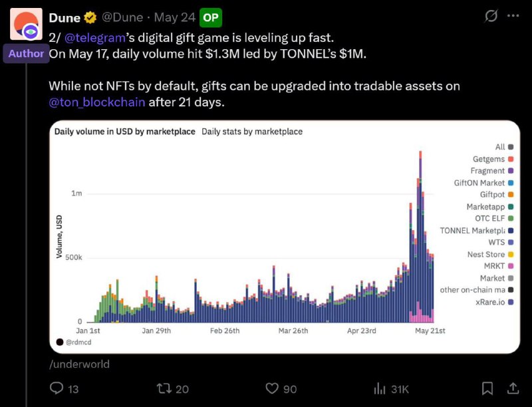Select Daily volume in USD by marketplace tab
This screenshot has height=407, width=532.
pyautogui.click(x=125, y=132)
